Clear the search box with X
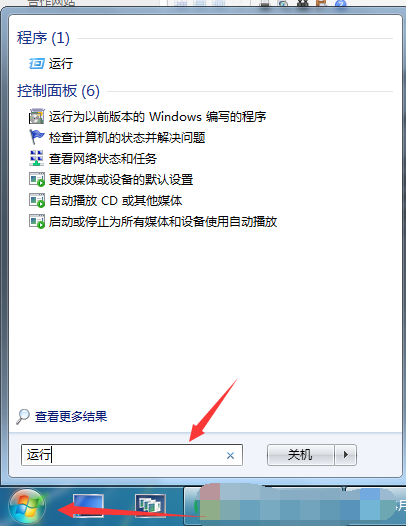Image resolution: width=406 pixels, height=526 pixels. 230,456
